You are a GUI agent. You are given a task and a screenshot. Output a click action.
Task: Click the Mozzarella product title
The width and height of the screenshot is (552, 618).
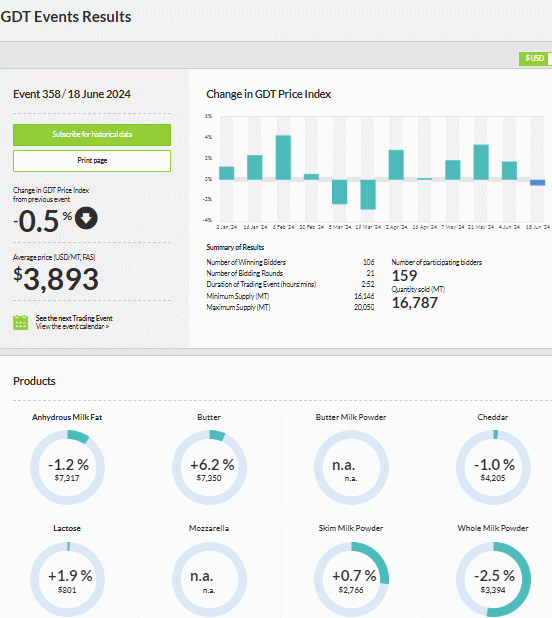tap(209, 528)
